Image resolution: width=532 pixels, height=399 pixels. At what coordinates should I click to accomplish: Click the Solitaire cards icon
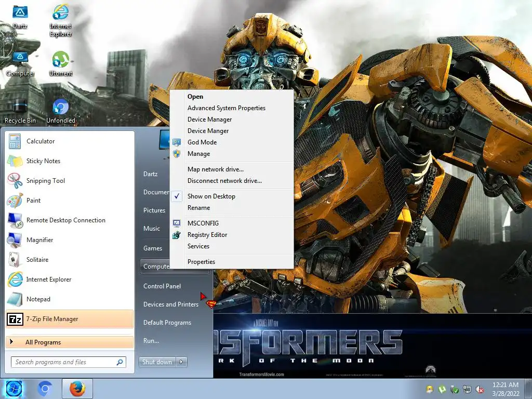14,260
